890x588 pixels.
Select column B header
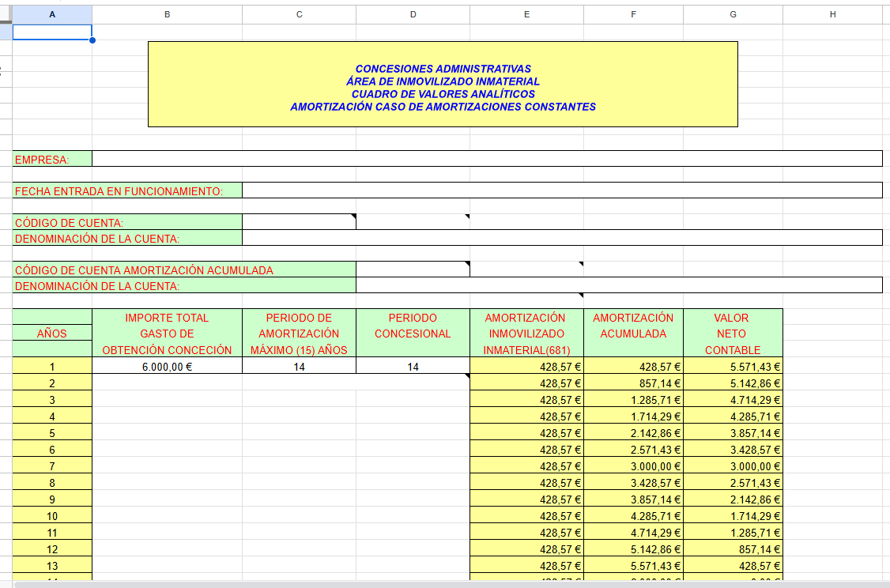(x=167, y=14)
